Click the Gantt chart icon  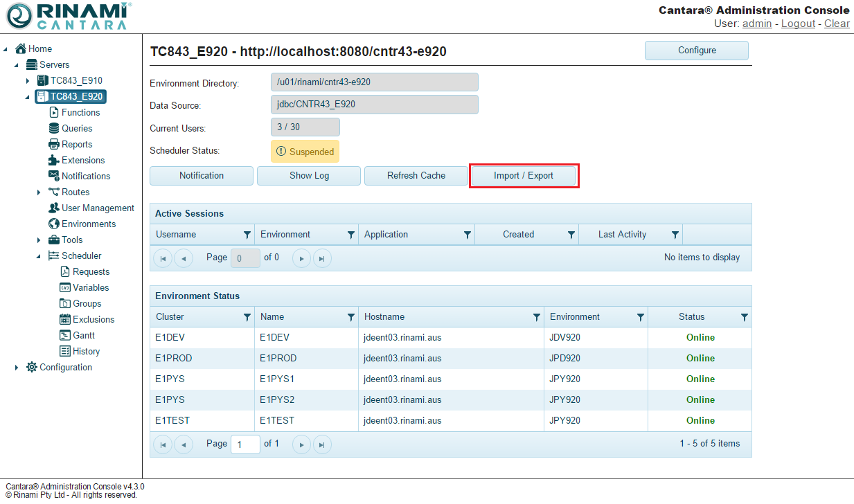pos(65,335)
